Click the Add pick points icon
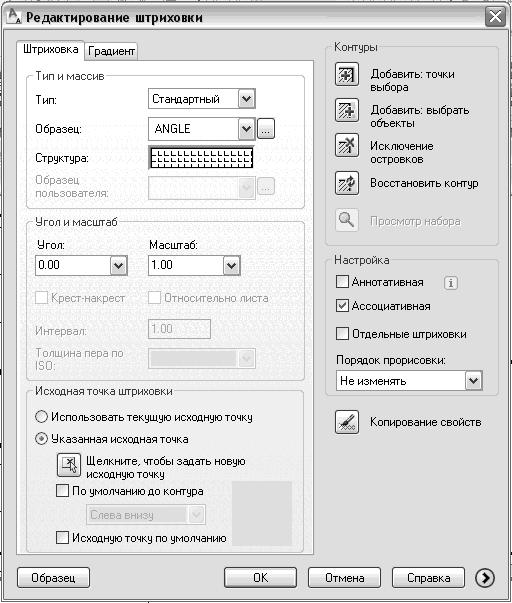This screenshot has height=603, width=512. (x=347, y=74)
